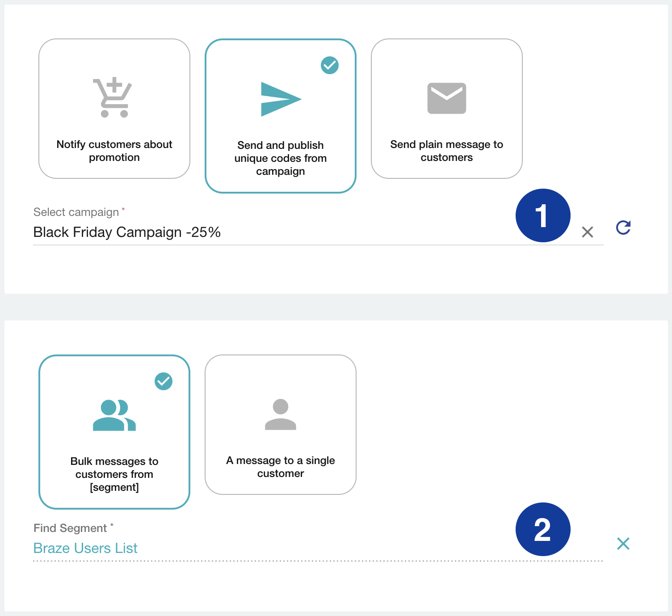
Task: Click 'Send and publish unique codes' label
Action: point(280,158)
